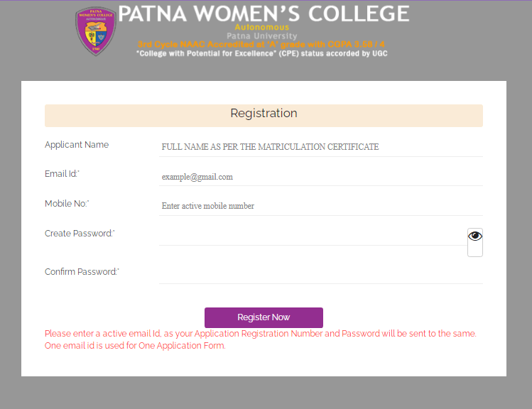Click the Registration header banner
Screen dimensions: 532x409
(264, 116)
